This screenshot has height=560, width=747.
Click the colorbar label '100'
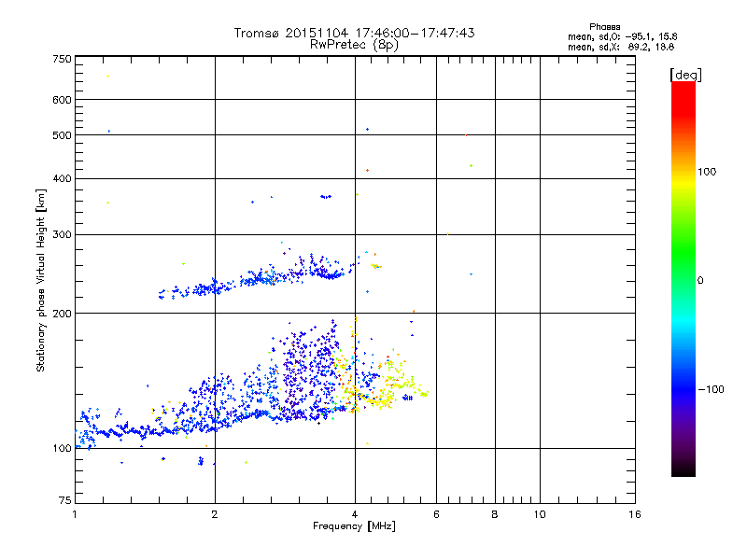[707, 172]
